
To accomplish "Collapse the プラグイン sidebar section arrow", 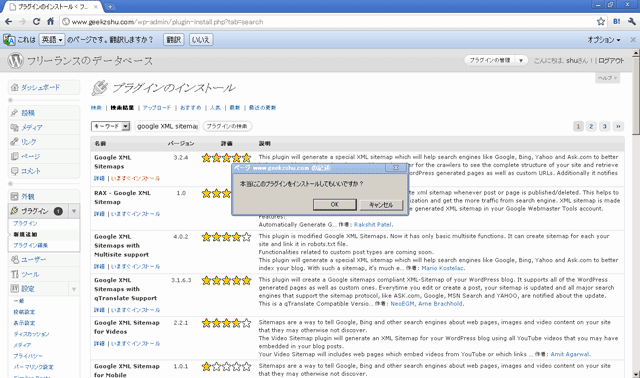I will pos(74,211).
